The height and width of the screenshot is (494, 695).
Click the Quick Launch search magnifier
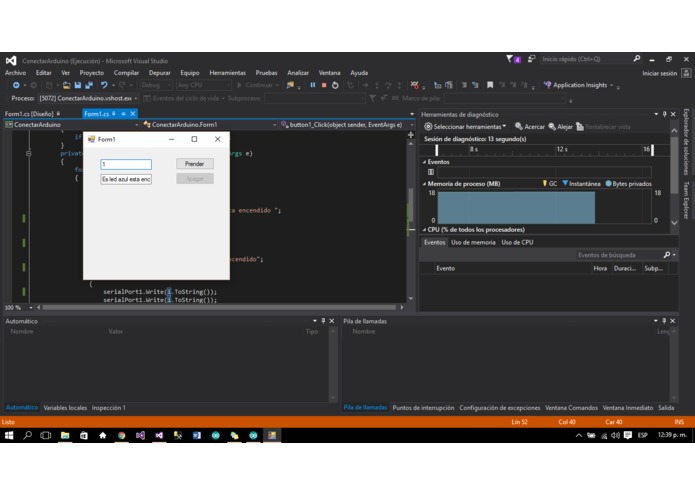(x=636, y=58)
